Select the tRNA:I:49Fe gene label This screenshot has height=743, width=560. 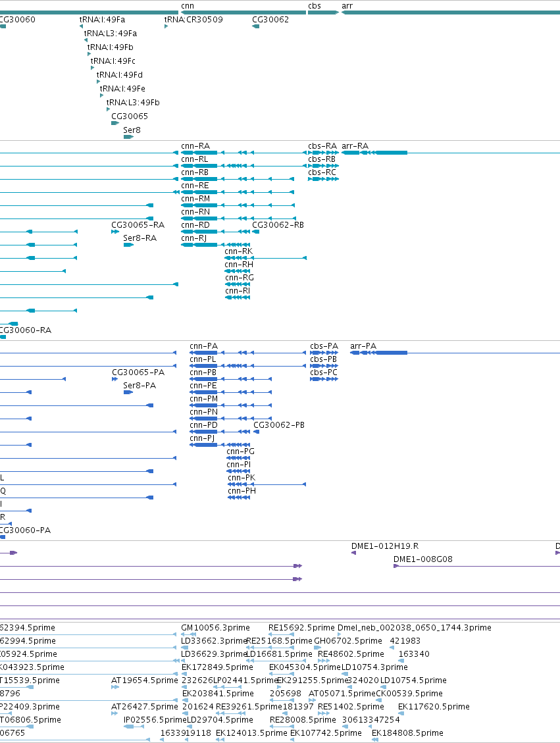[122, 88]
